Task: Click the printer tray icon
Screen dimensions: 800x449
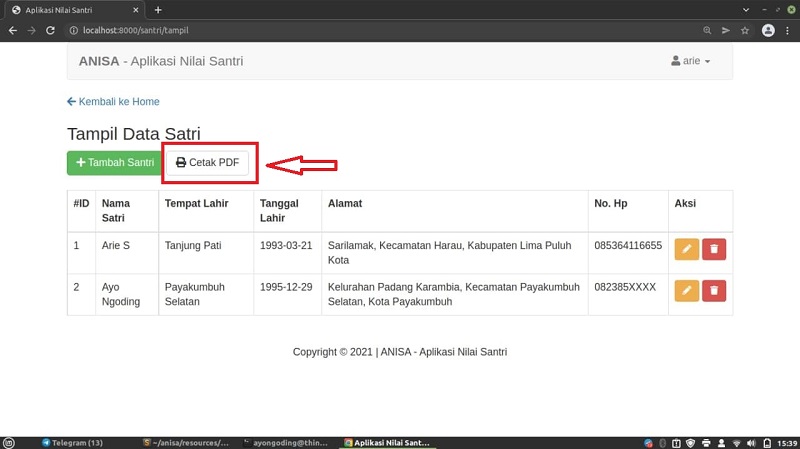Action: (706, 443)
